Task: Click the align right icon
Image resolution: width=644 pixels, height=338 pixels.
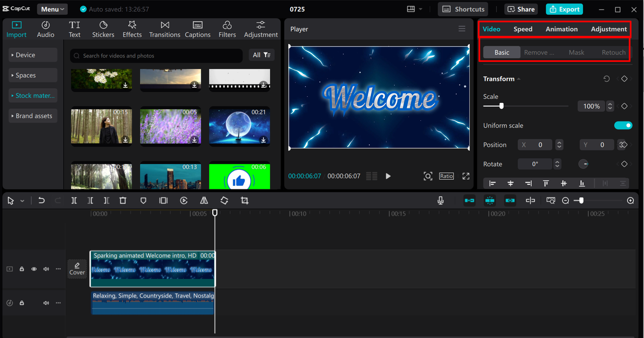Action: [x=528, y=183]
